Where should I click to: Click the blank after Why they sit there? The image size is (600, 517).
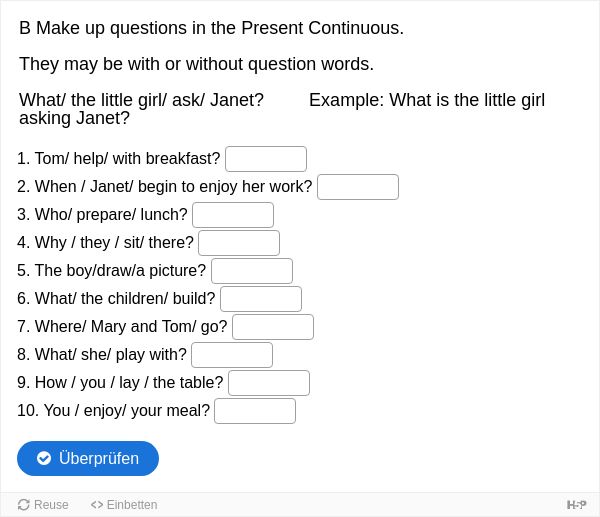coord(239,243)
